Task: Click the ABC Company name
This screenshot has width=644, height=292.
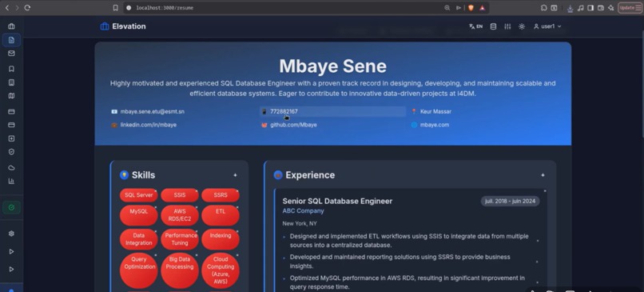Action: click(303, 211)
